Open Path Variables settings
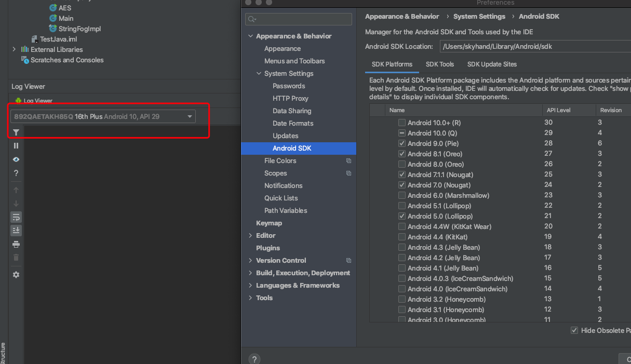 point(286,210)
